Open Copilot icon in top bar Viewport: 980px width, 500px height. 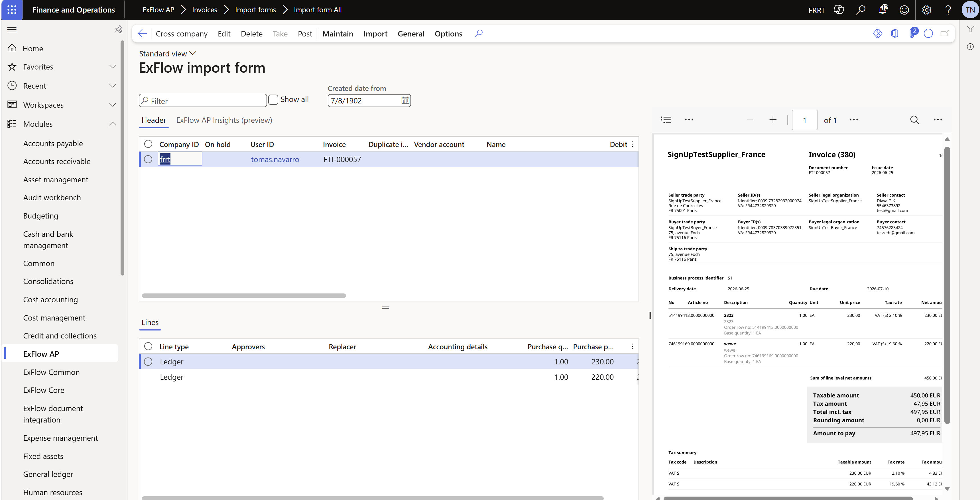click(x=839, y=10)
